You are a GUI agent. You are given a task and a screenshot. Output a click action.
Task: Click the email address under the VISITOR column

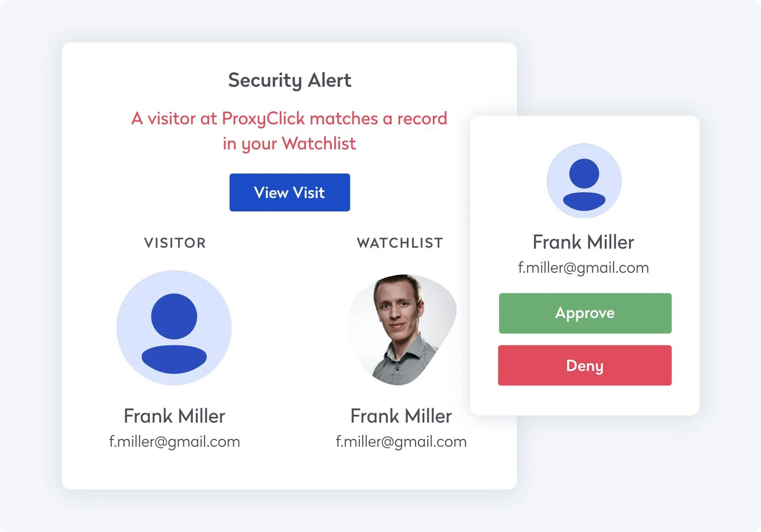pyautogui.click(x=174, y=441)
